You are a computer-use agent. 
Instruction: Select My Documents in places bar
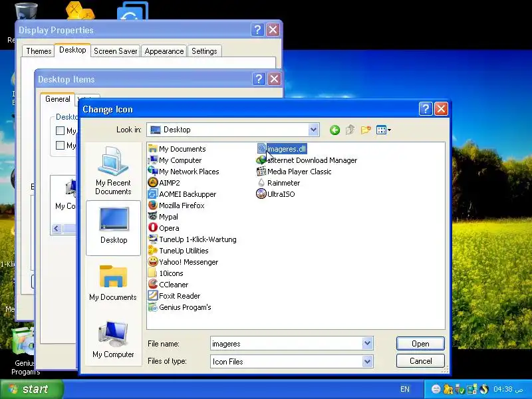pos(113,283)
